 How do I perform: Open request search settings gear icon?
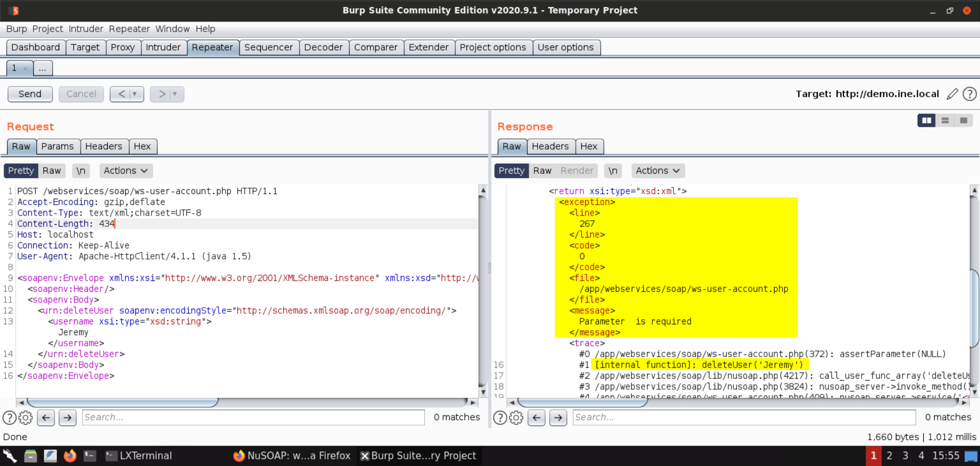[26, 417]
